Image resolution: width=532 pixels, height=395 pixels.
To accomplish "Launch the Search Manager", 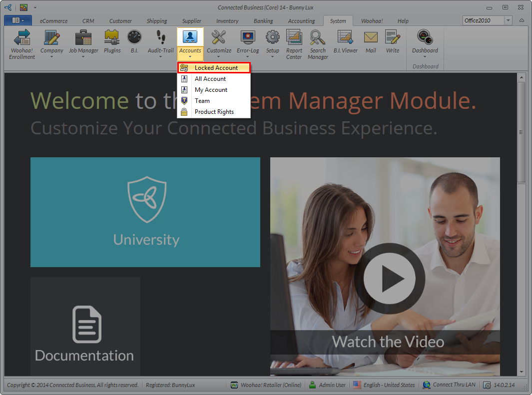I will point(318,44).
